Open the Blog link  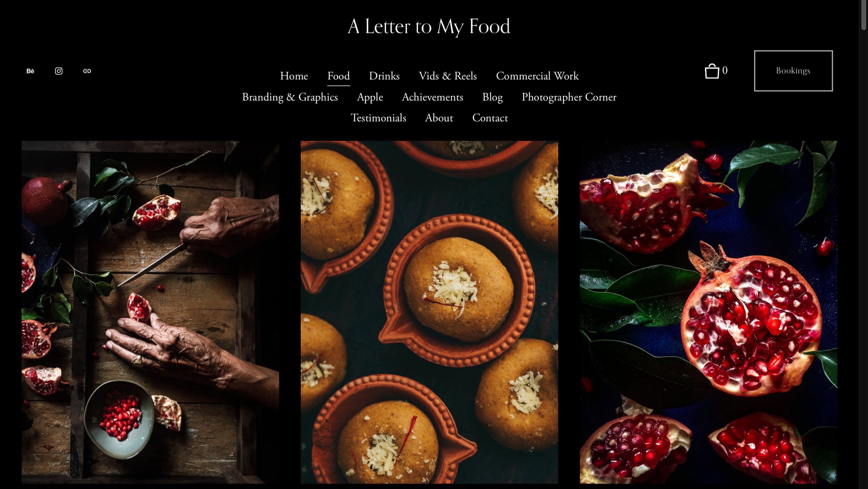tap(492, 97)
